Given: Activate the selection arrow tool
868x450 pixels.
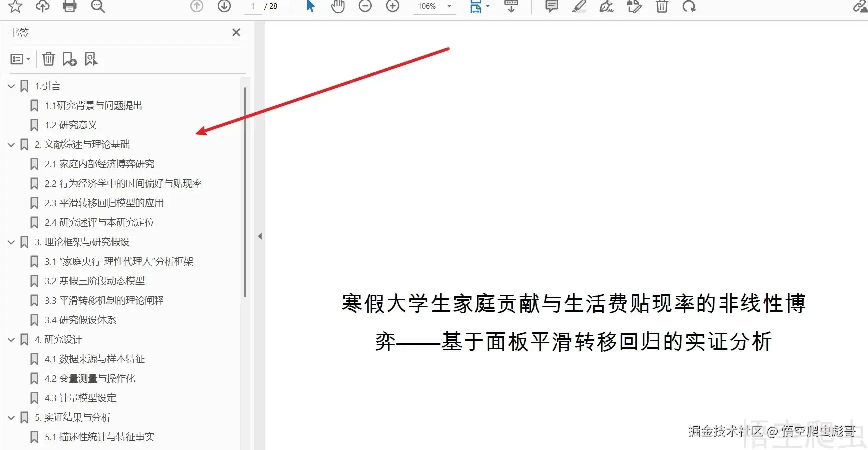Looking at the screenshot, I should tap(310, 6).
